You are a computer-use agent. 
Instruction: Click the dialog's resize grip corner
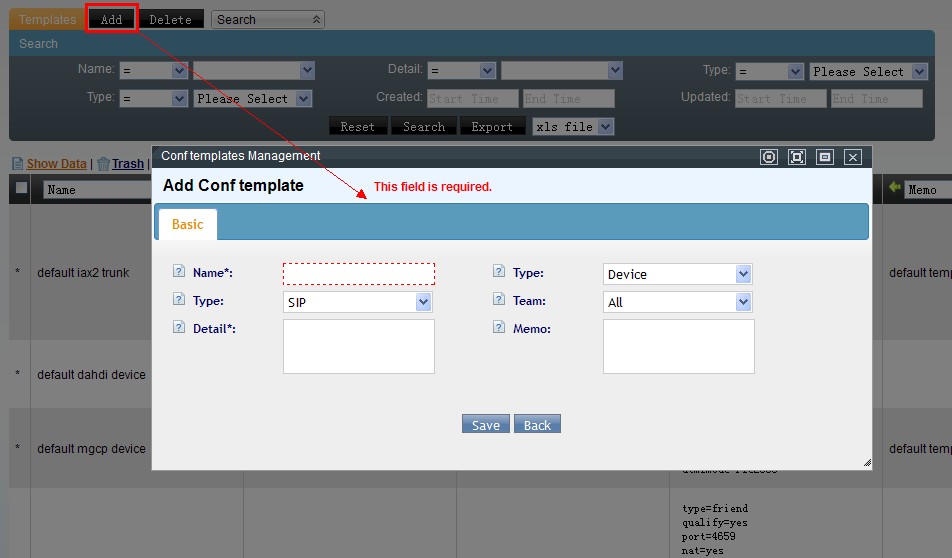coord(866,463)
